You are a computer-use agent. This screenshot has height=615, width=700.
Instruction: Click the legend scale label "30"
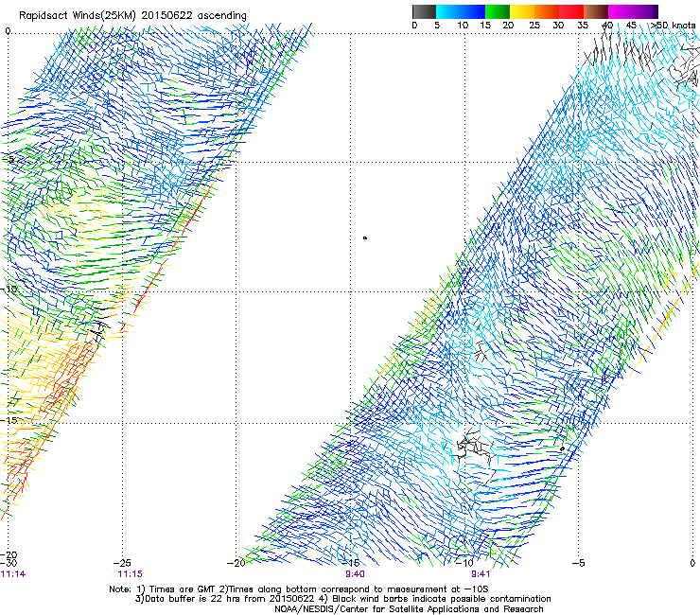[x=558, y=25]
